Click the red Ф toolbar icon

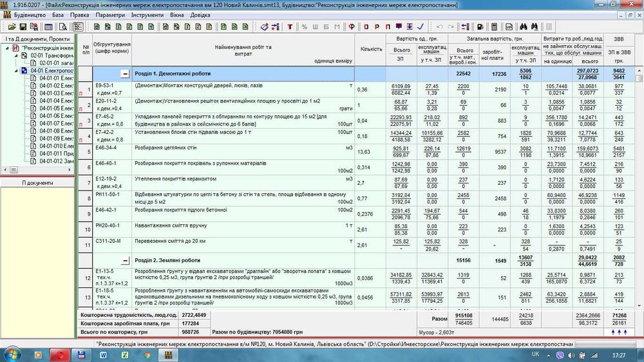(x=352, y=26)
